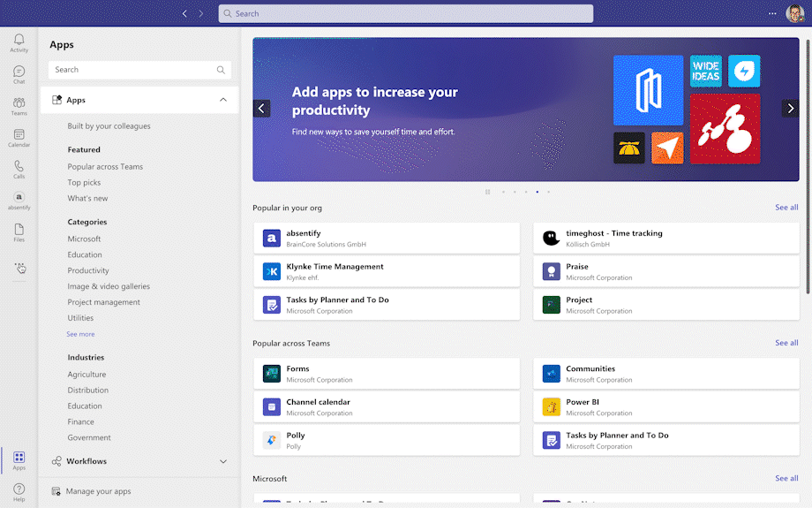Open the Power BI app card
The height and width of the screenshot is (508, 812).
[666, 407]
